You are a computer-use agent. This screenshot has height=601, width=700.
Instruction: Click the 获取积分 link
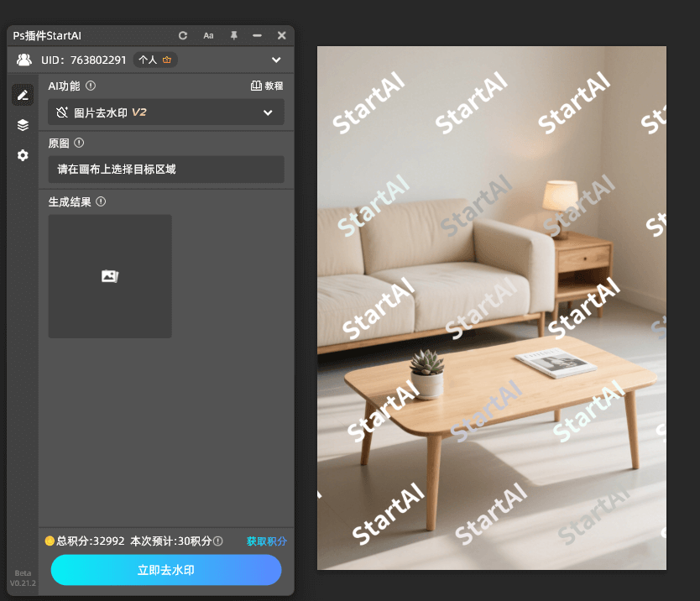266,541
